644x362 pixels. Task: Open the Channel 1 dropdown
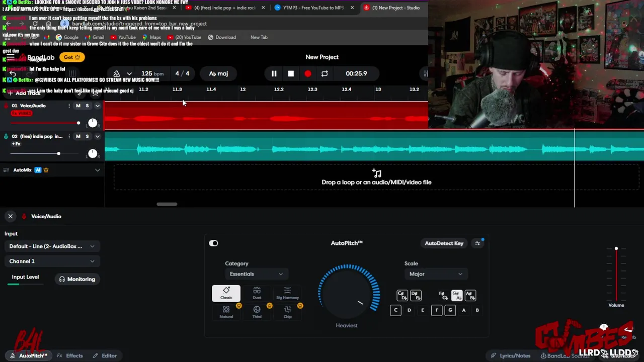[52, 261]
